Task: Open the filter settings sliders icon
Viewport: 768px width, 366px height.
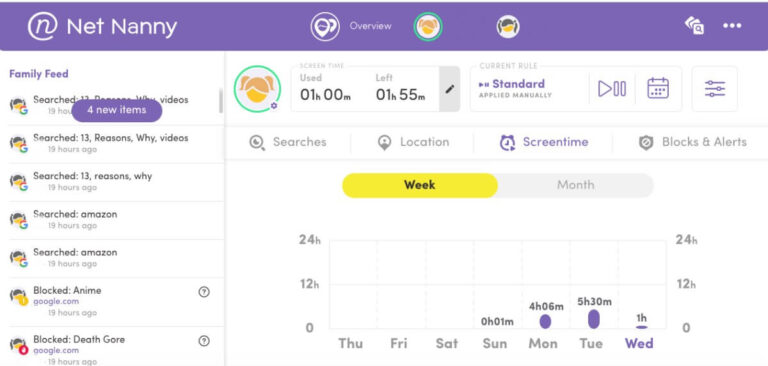Action: [715, 89]
